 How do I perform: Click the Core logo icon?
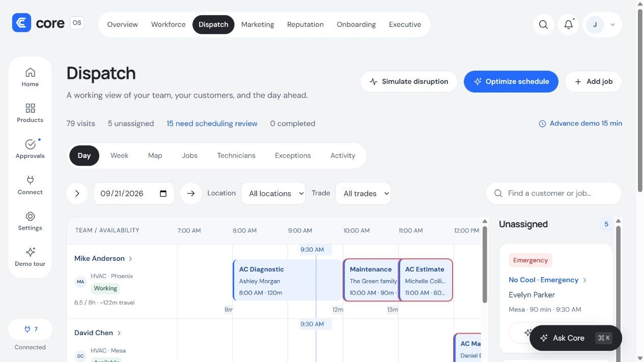22,23
